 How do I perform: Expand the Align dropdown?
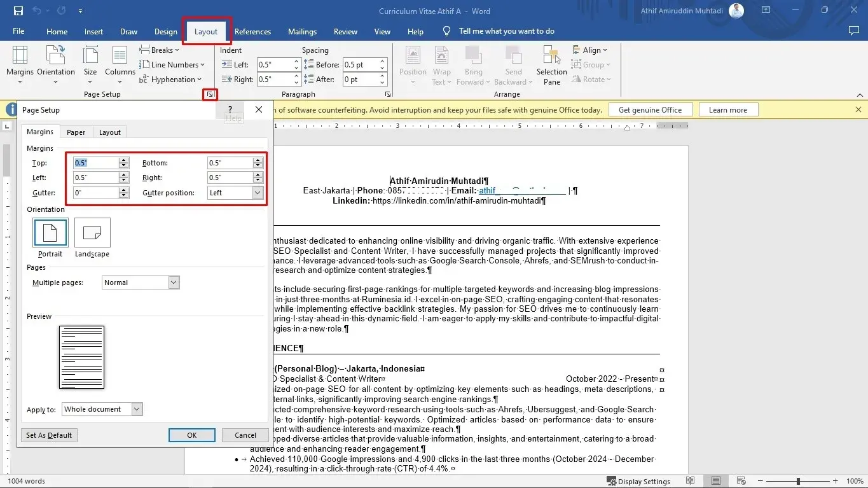[589, 50]
